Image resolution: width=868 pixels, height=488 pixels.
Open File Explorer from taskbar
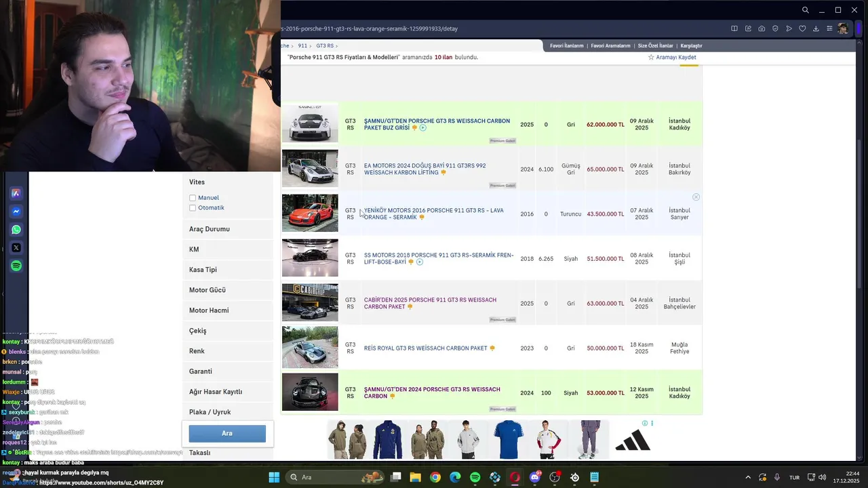pos(416,477)
